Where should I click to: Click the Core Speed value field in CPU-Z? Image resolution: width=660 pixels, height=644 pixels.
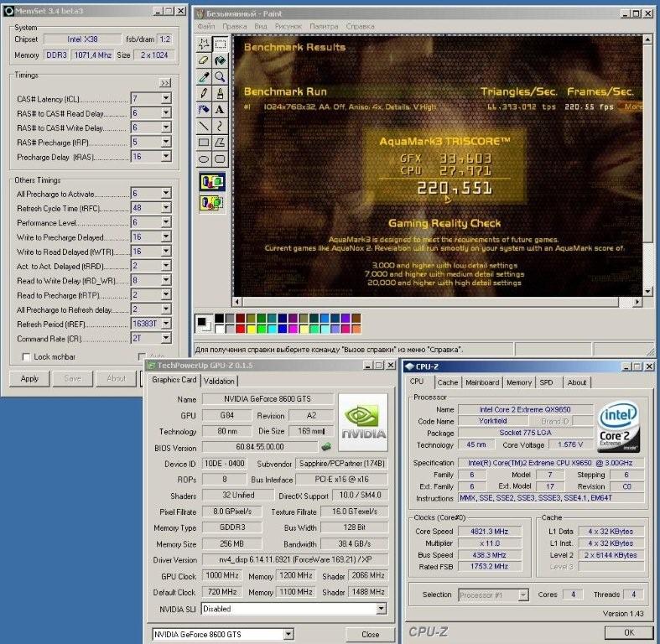tap(490, 531)
